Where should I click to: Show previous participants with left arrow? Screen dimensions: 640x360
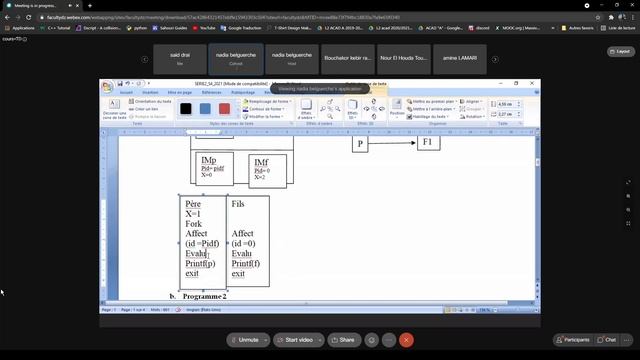(145, 59)
